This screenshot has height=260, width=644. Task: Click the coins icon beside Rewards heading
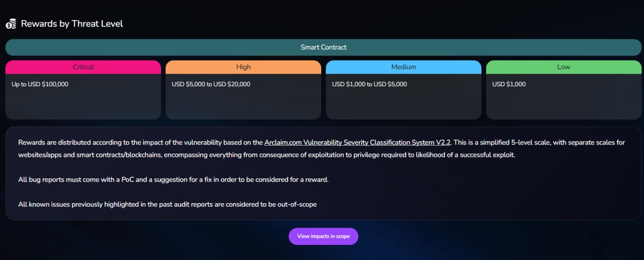tap(11, 24)
